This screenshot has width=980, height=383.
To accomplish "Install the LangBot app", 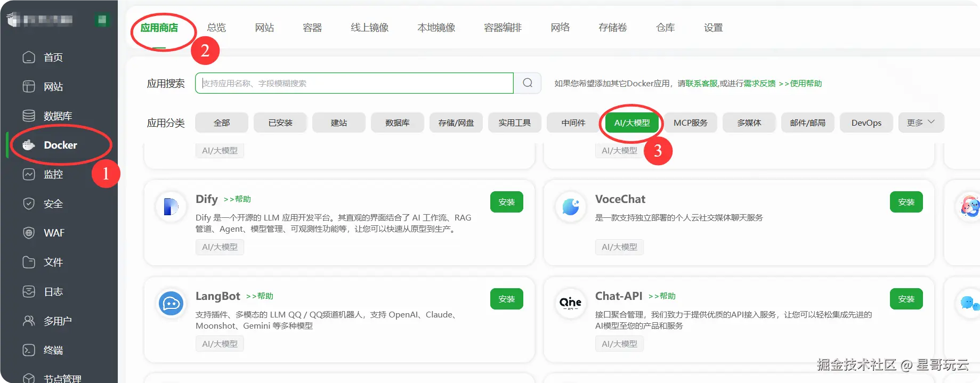I will point(507,299).
